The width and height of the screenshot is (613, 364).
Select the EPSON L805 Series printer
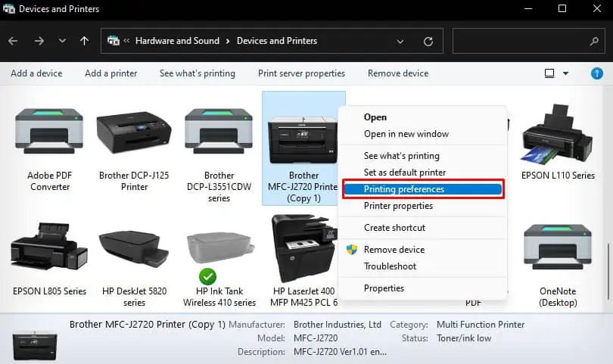coord(49,246)
